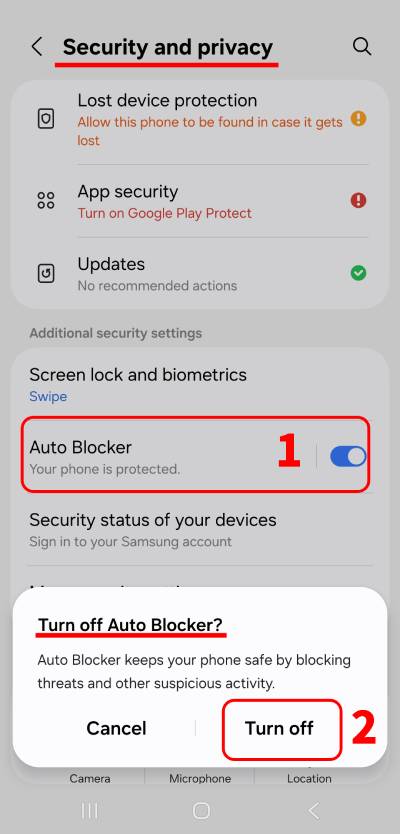The image size is (400, 834).
Task: Tap the green checkmark badge for Updates
Action: 359,273
